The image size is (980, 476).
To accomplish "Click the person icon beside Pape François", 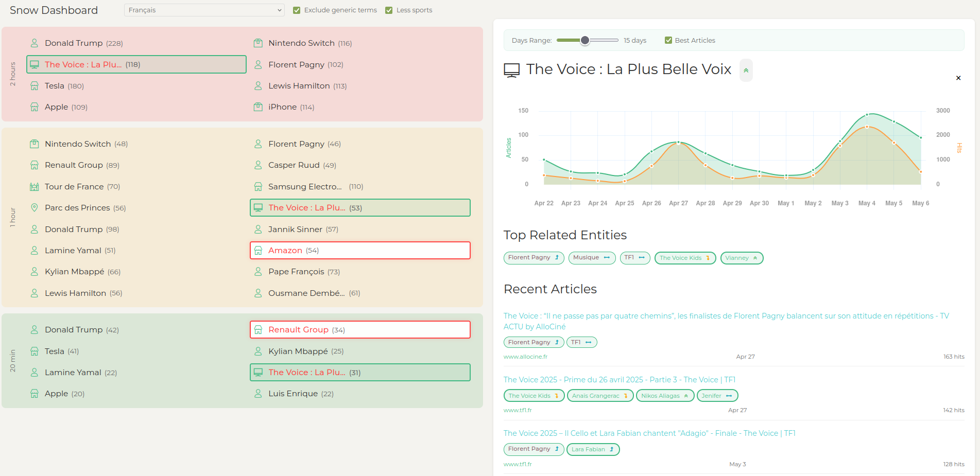I will tap(258, 272).
